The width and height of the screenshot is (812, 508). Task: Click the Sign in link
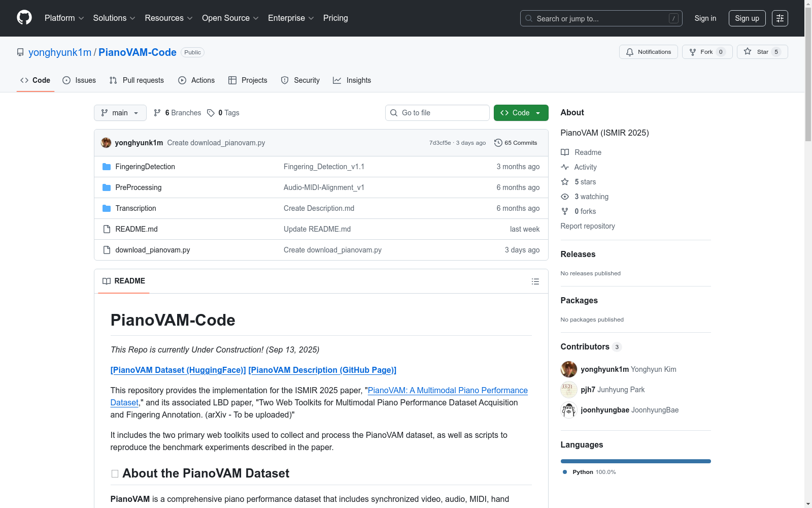coord(705,18)
